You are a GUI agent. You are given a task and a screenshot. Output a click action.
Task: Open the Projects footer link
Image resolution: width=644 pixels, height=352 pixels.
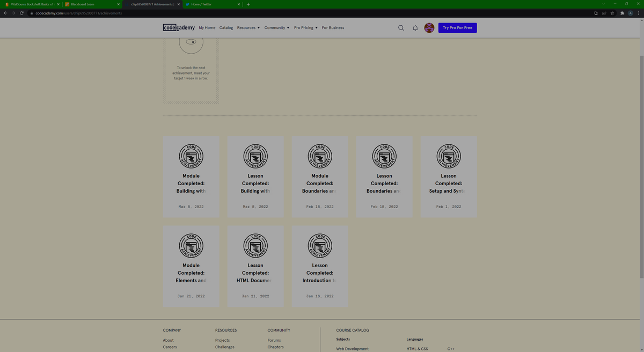point(222,340)
